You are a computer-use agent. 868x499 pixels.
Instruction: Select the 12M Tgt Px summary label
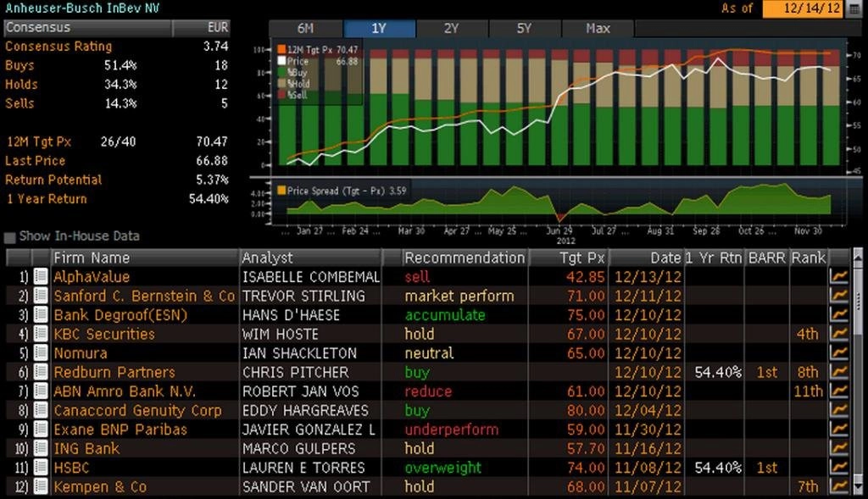pyautogui.click(x=39, y=141)
